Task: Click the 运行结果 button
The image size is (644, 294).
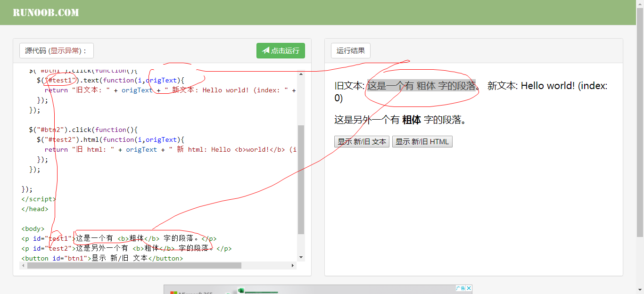Action: (x=351, y=50)
